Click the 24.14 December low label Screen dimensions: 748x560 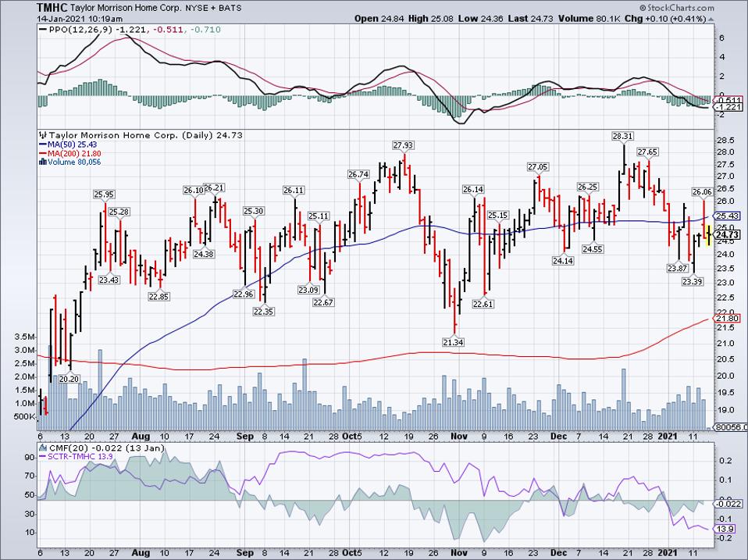click(x=563, y=261)
